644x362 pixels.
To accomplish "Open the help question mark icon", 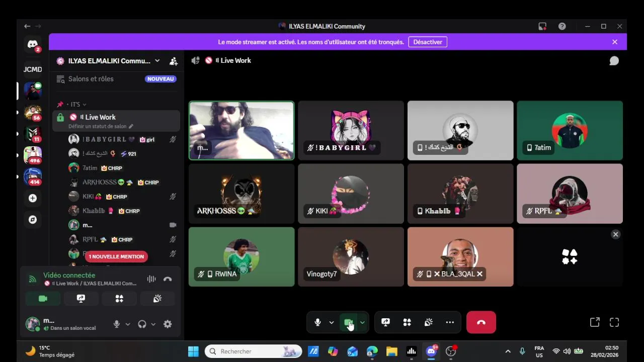I will click(x=562, y=26).
